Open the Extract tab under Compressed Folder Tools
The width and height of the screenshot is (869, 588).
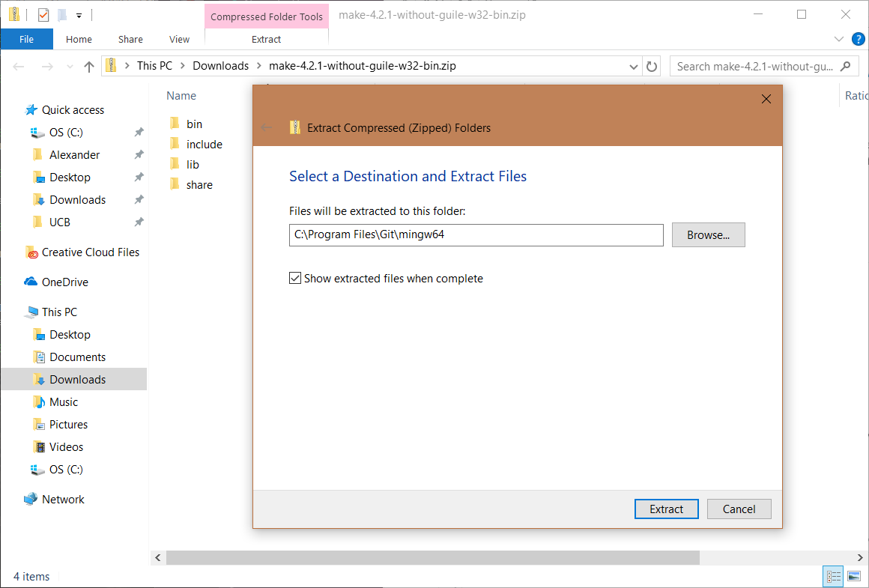(266, 40)
